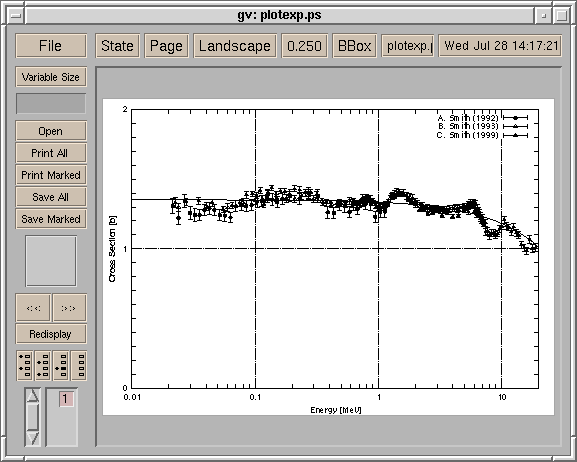Open the window menu button in title bar
Image resolution: width=577 pixels, height=462 pixels.
coord(16,15)
